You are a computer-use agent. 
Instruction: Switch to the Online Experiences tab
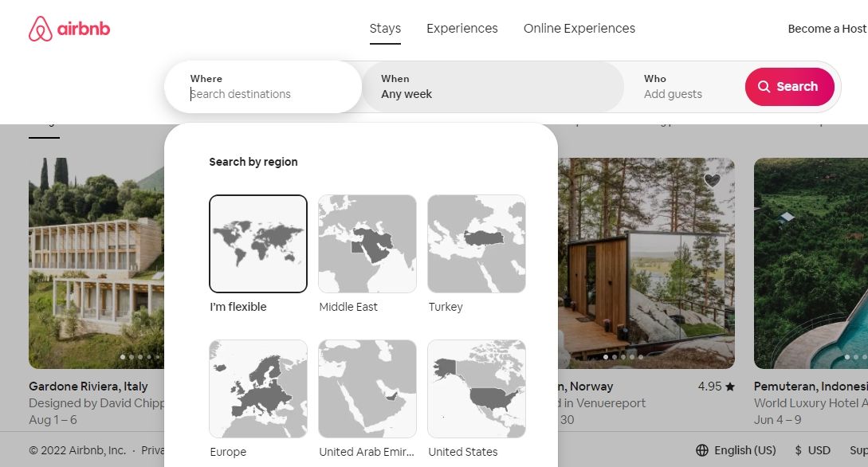pos(579,28)
